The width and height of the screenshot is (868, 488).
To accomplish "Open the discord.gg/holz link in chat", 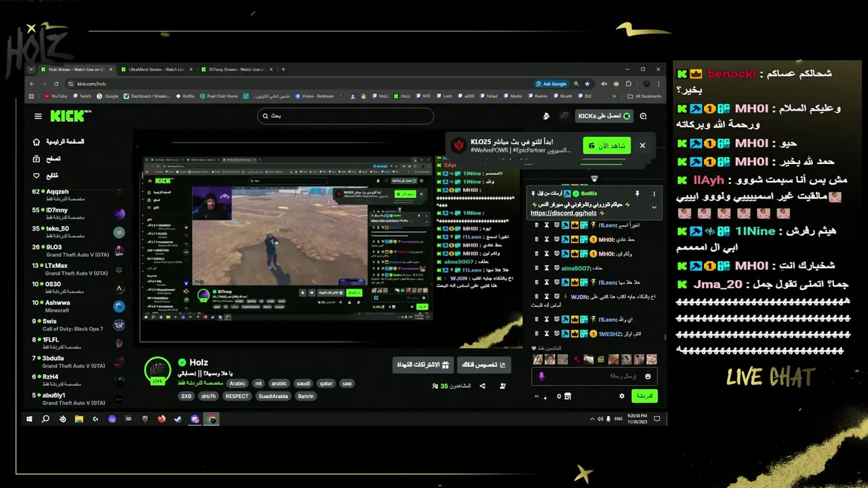I will point(563,213).
